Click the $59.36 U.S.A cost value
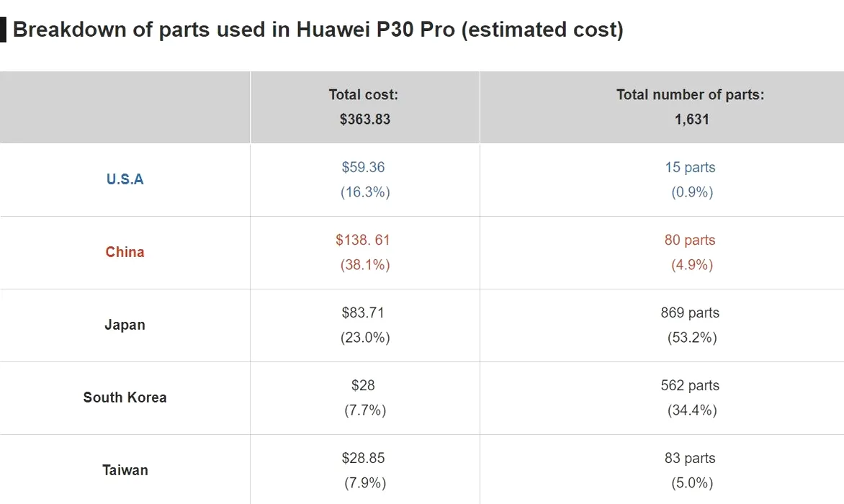This screenshot has height=504, width=844. 365,180
